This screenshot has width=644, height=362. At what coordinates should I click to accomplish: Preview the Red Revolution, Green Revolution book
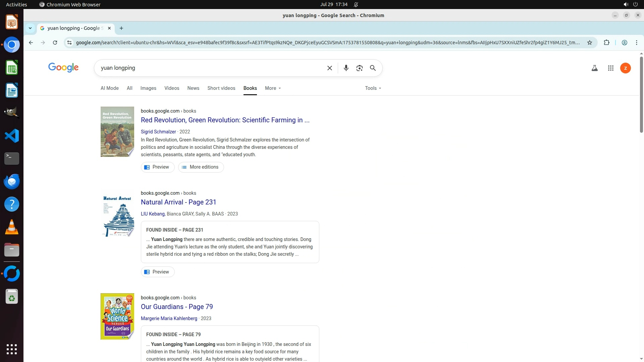click(x=157, y=167)
